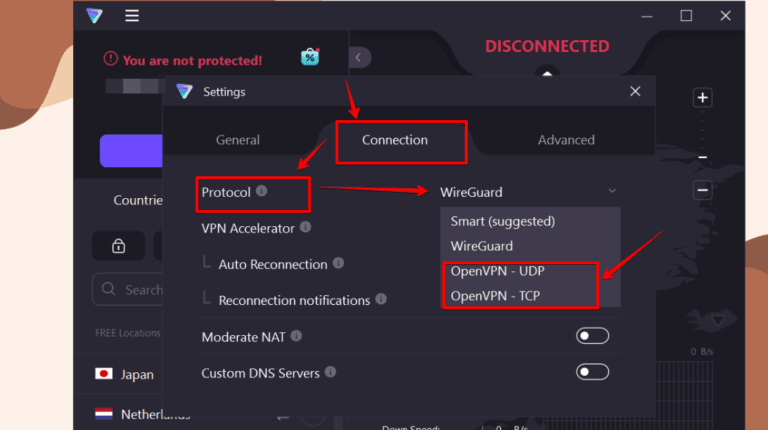
Task: Click the Auto Reconnection info icon
Action: tap(339, 263)
